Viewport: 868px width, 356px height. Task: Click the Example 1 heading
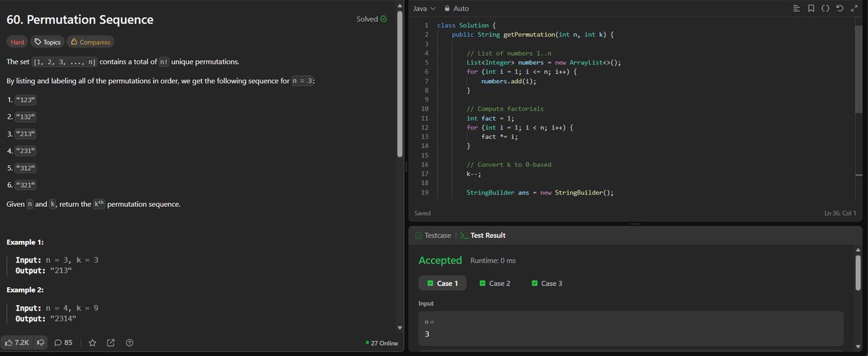(27, 241)
